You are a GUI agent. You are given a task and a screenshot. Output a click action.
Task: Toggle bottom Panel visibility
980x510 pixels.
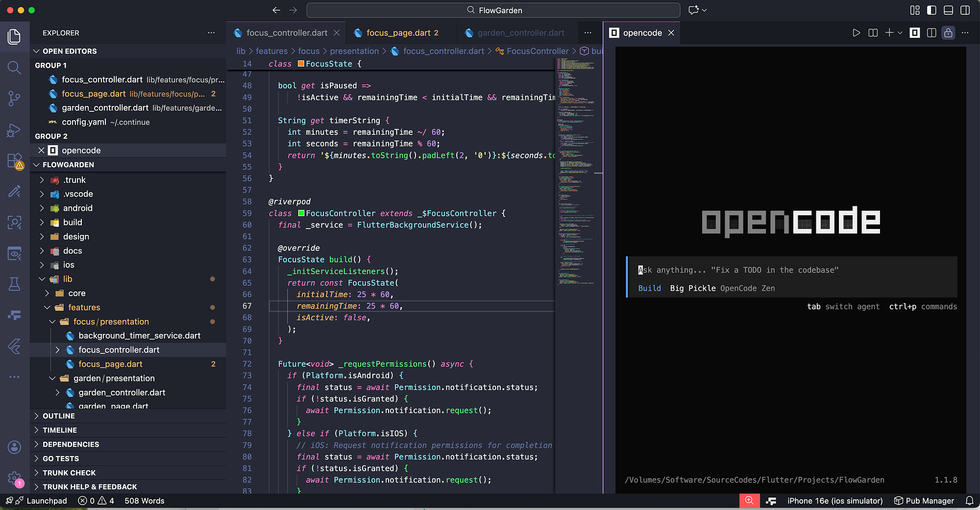[x=948, y=10]
